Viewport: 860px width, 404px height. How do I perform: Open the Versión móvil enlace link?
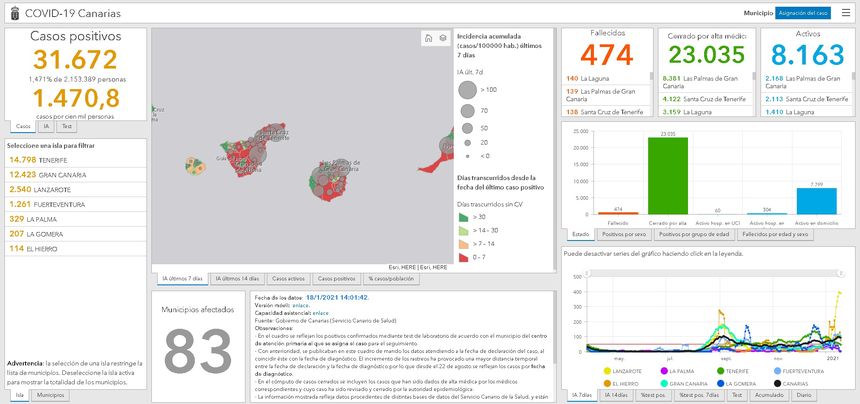[300, 304]
